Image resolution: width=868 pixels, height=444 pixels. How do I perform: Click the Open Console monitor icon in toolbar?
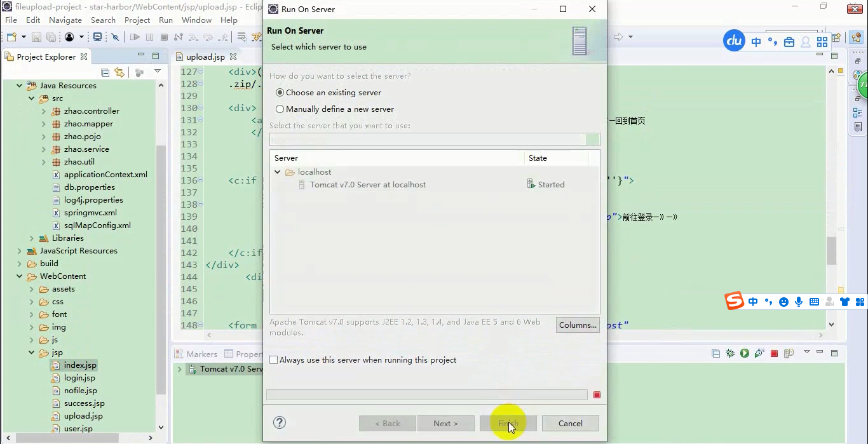[x=98, y=37]
